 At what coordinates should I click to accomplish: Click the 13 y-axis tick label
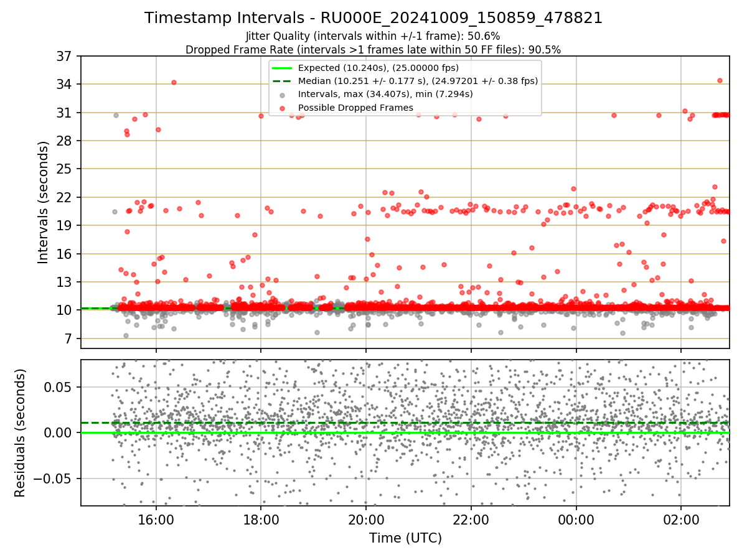tap(65, 282)
